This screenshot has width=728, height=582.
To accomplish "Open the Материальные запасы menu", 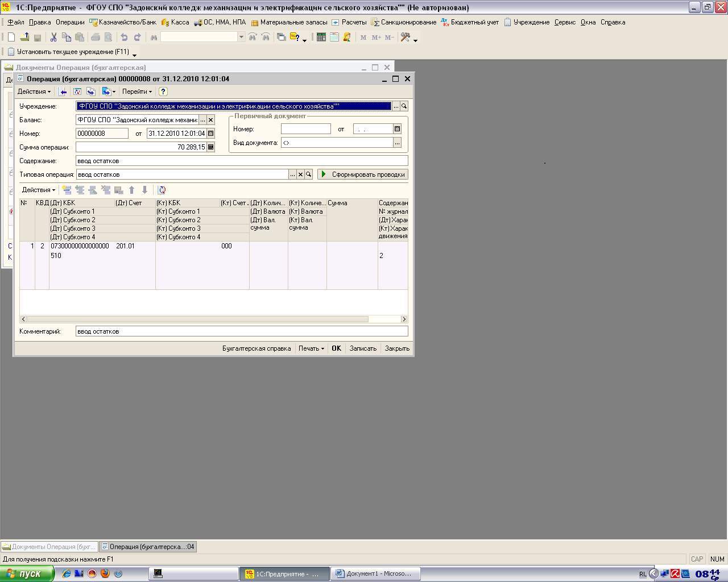I will point(289,22).
